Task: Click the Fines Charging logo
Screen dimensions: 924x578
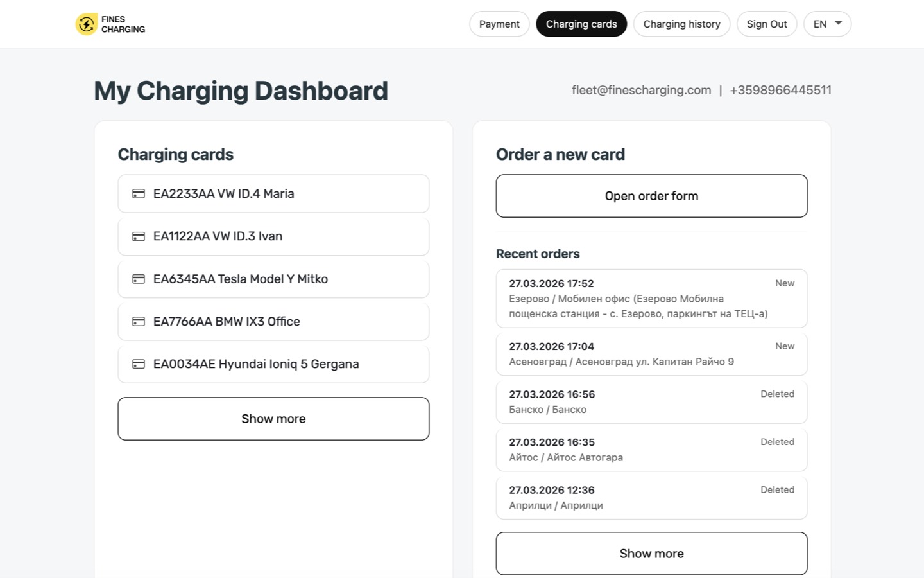Action: click(110, 24)
